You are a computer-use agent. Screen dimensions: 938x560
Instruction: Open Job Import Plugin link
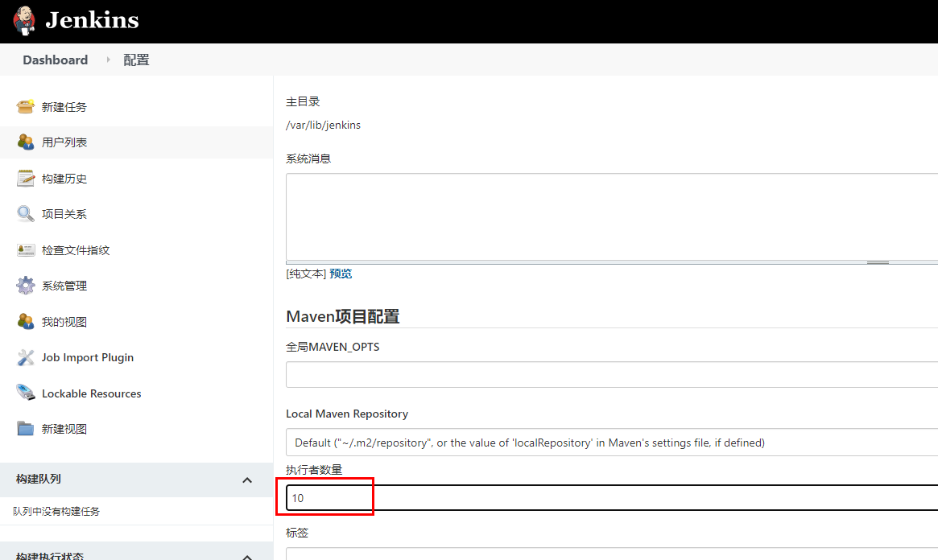point(87,357)
